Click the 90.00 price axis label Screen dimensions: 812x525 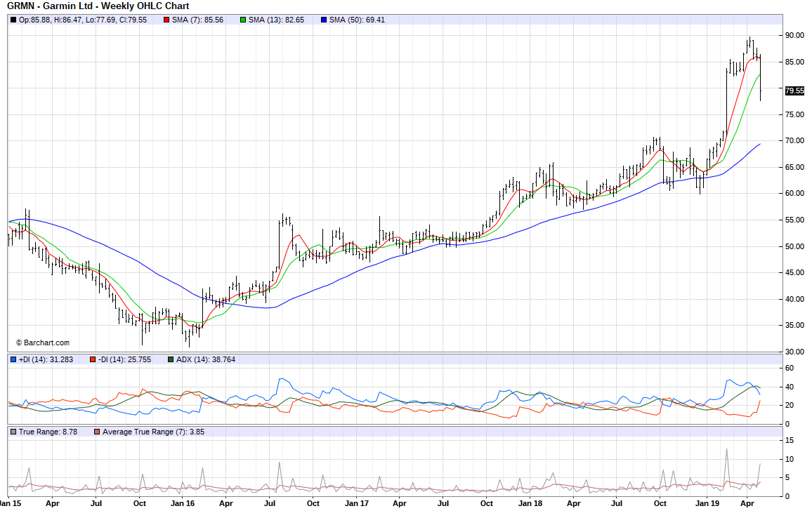795,36
